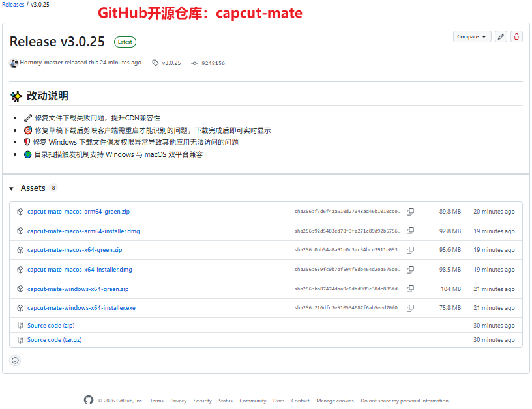The image size is (532, 409).
Task: Click the red trash delete release icon
Action: click(x=516, y=36)
